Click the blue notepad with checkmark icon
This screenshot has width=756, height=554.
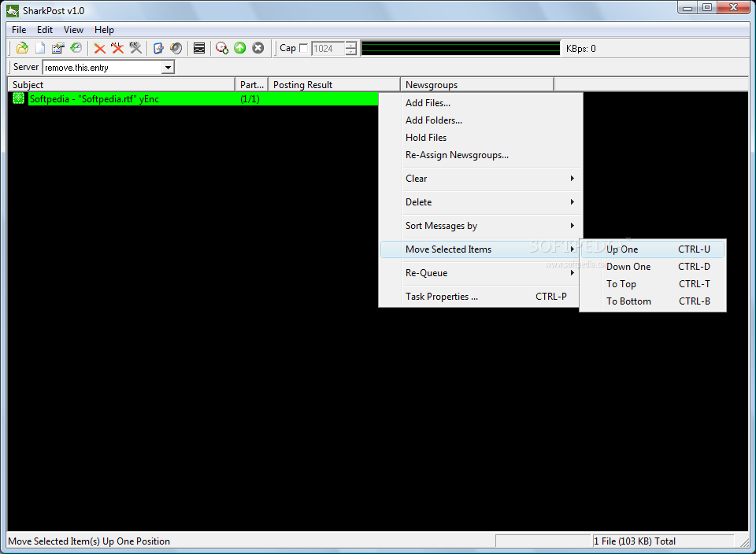pos(158,48)
